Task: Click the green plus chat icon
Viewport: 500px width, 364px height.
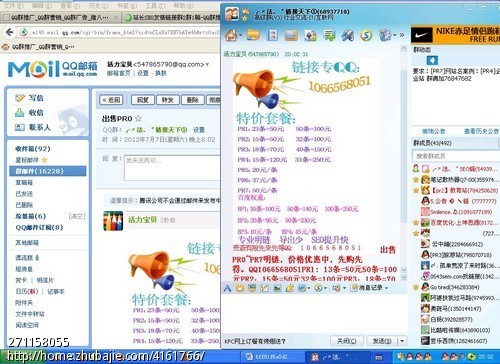Action: 329,35
